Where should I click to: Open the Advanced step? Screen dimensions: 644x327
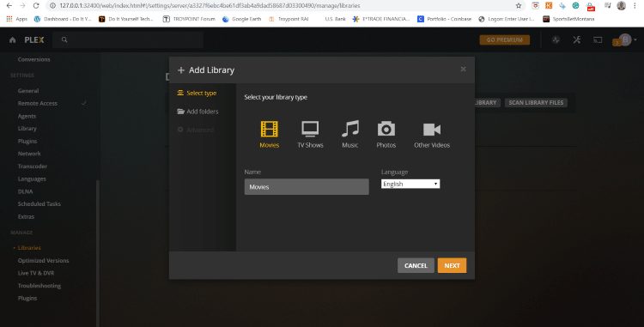[x=196, y=130]
